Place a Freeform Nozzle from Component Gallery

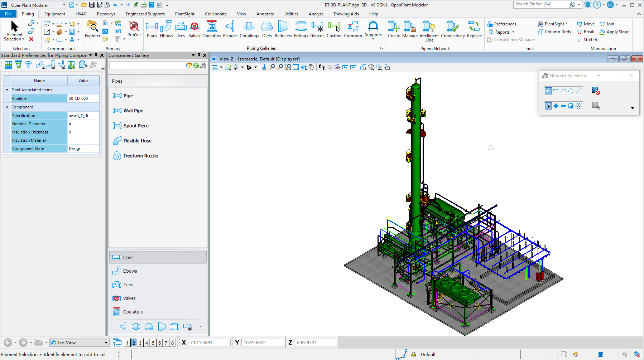[140, 156]
